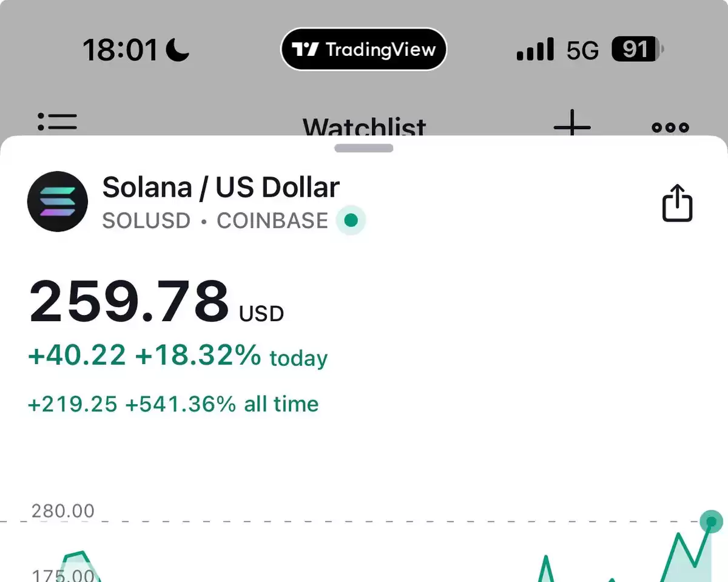The width and height of the screenshot is (728, 582).
Task: Tap the Watchlist header title
Action: [364, 126]
